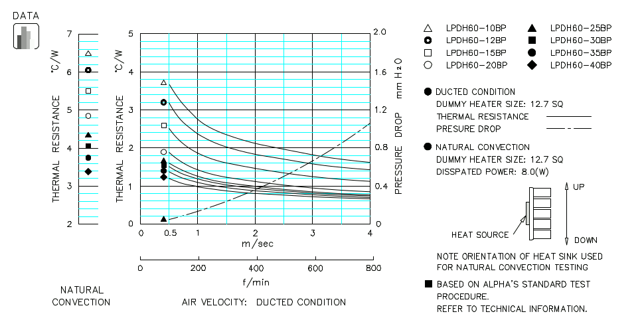
Task: Click the mm H2O unit label
Action: pos(398,78)
